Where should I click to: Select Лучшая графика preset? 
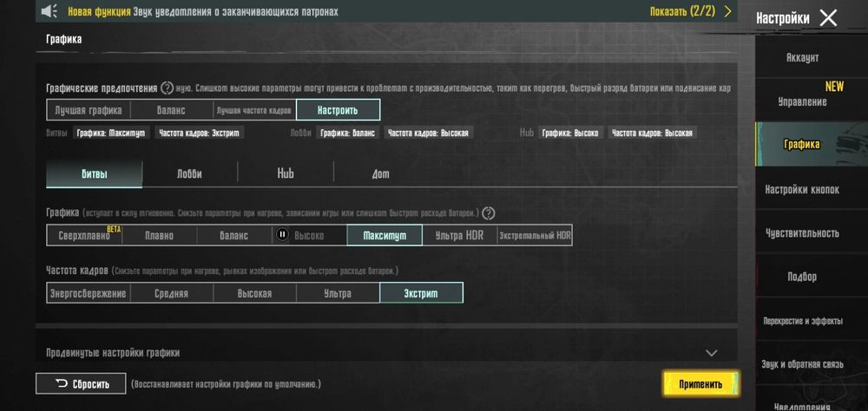pos(89,110)
